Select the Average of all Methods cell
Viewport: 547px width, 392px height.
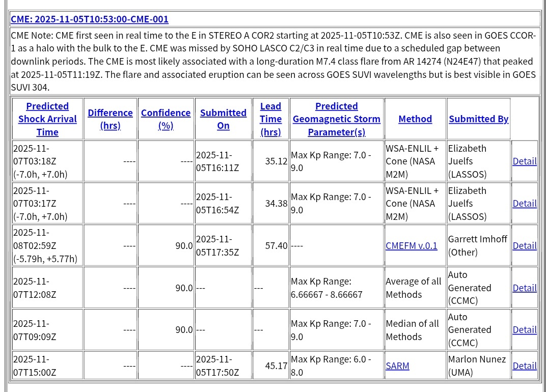pos(415,288)
